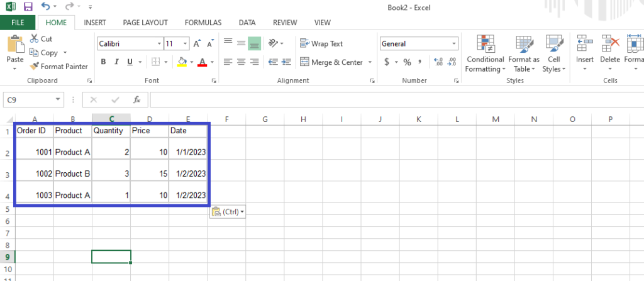Click Insert cells button

tap(584, 53)
